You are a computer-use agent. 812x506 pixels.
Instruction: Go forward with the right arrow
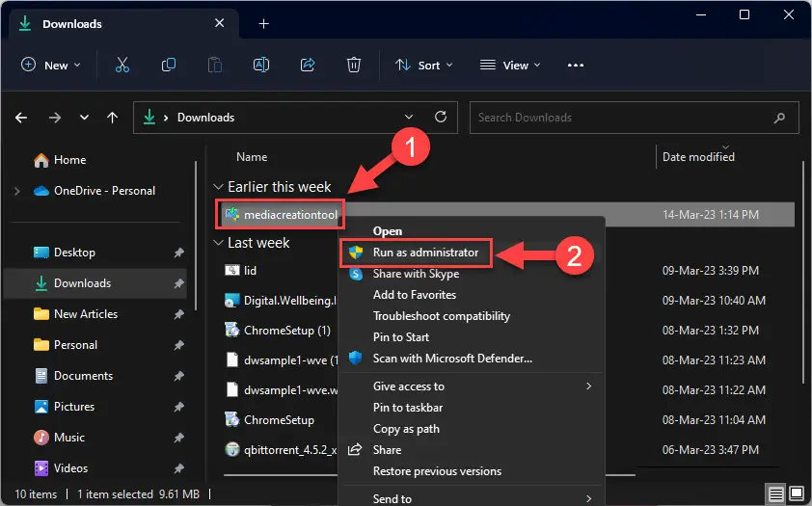(54, 118)
